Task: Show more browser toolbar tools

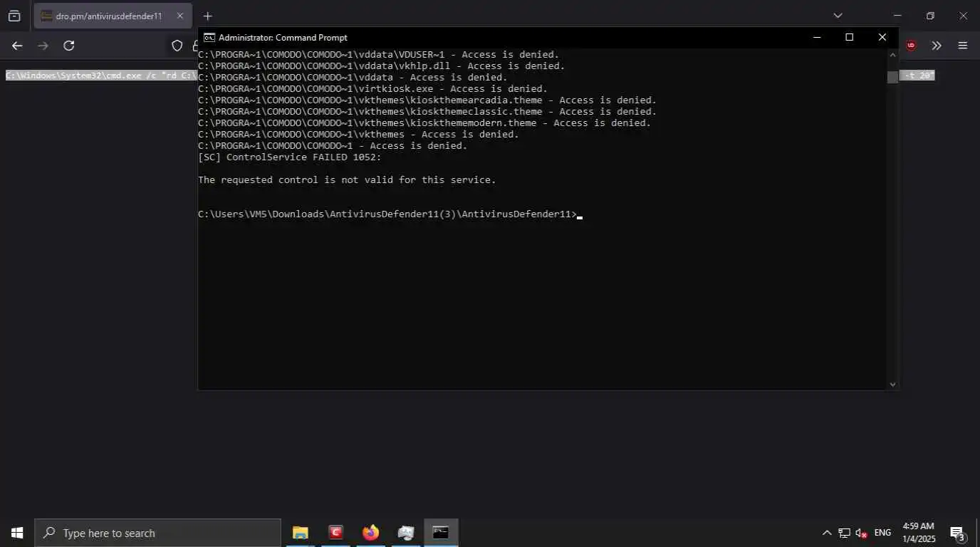Action: pos(937,46)
